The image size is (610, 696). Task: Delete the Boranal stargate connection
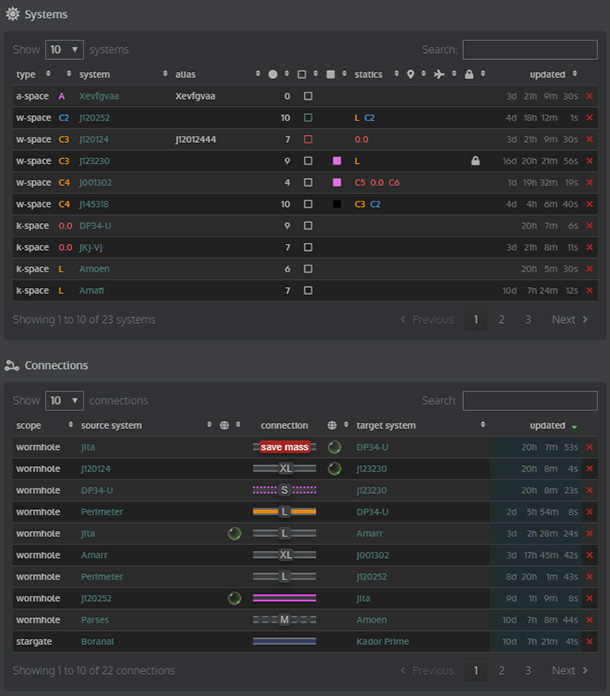pos(589,641)
